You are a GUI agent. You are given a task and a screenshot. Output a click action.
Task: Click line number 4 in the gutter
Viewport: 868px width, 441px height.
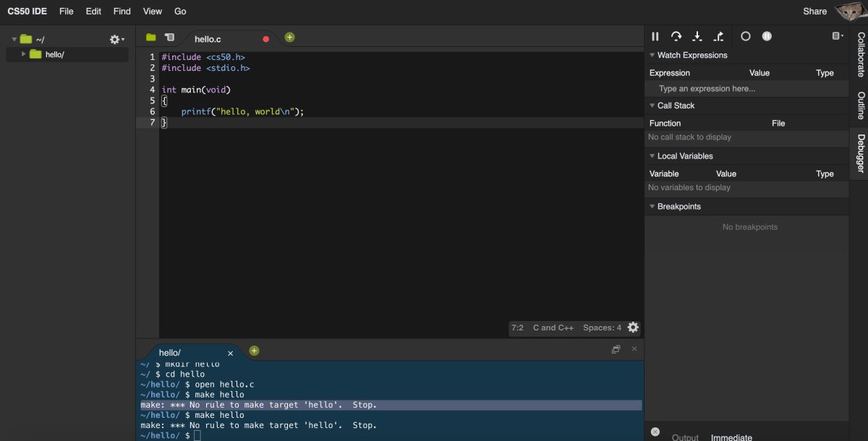click(152, 90)
